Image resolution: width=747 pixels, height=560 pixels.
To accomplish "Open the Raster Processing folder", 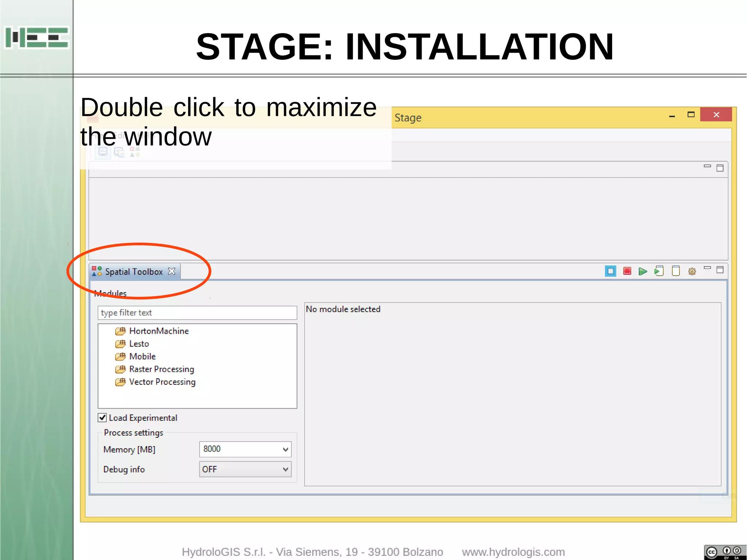I will pyautogui.click(x=162, y=369).
